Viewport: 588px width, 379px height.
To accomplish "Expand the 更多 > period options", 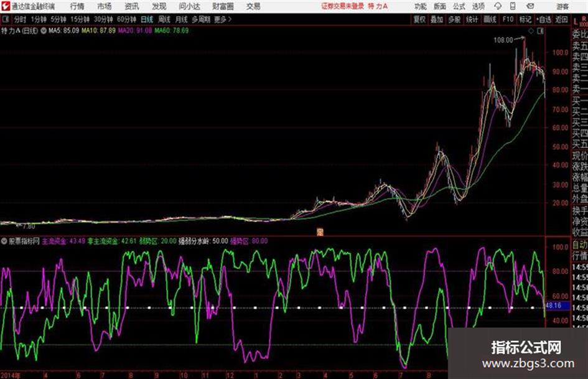I will point(223,19).
